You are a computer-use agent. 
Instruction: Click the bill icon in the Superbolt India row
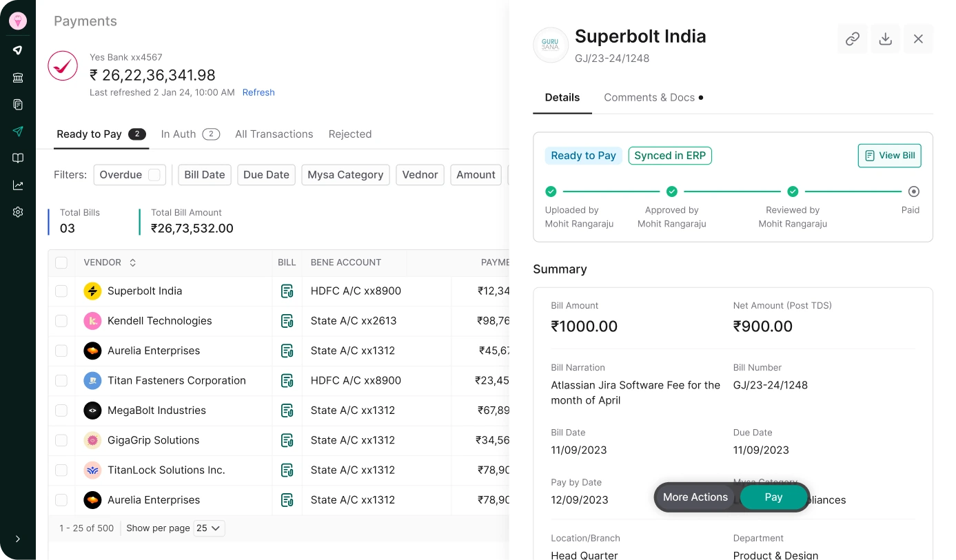point(287,291)
